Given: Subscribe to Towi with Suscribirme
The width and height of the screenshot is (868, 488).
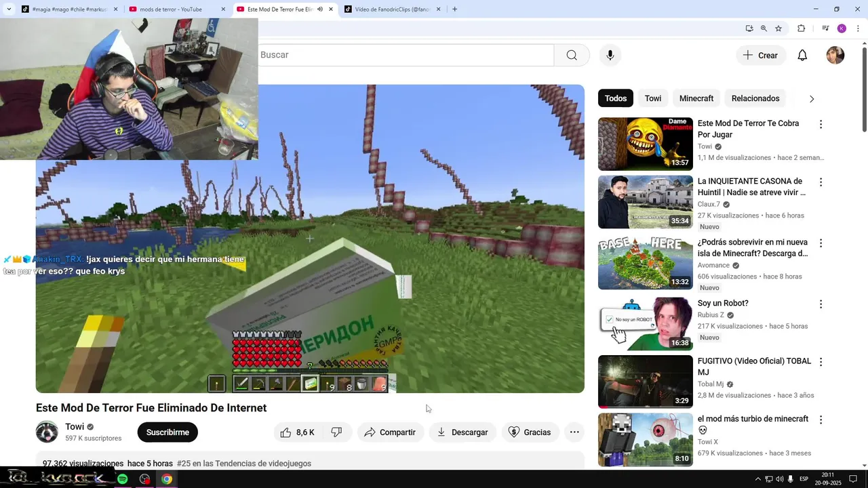Looking at the screenshot, I should coord(167,432).
